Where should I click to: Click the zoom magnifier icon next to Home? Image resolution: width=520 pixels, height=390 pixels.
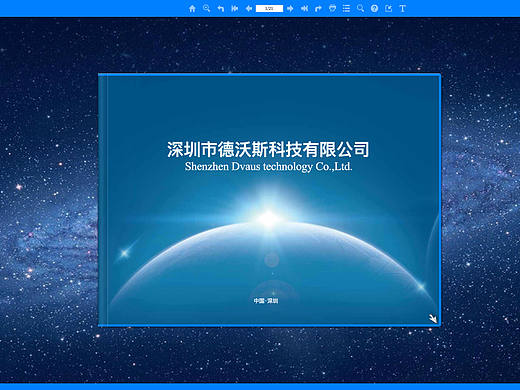[207, 8]
